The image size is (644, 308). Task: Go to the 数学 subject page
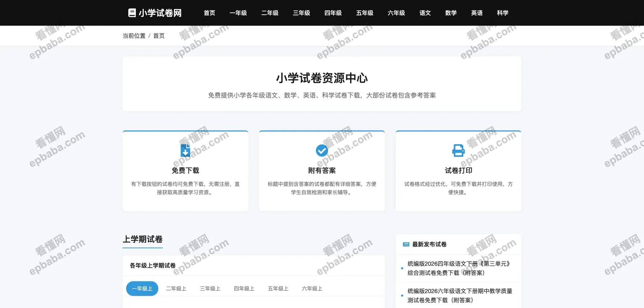click(x=451, y=13)
